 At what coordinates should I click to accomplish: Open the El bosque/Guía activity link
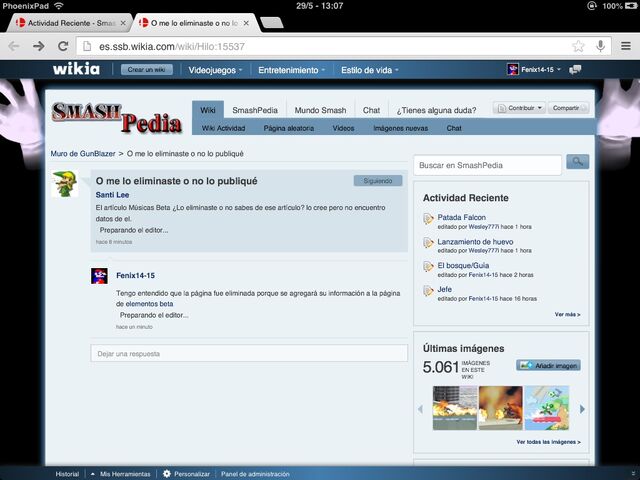[x=463, y=265]
